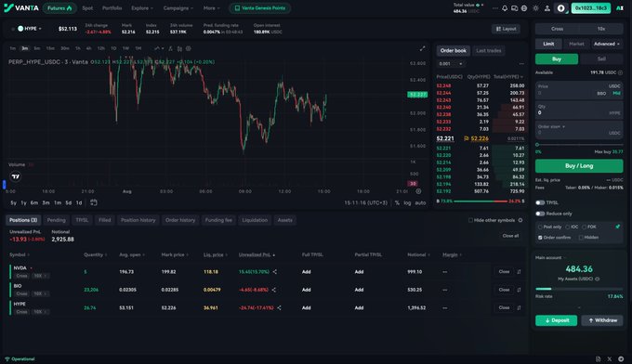Open the Futures tab
This screenshot has height=364, width=632.
pos(59,8)
